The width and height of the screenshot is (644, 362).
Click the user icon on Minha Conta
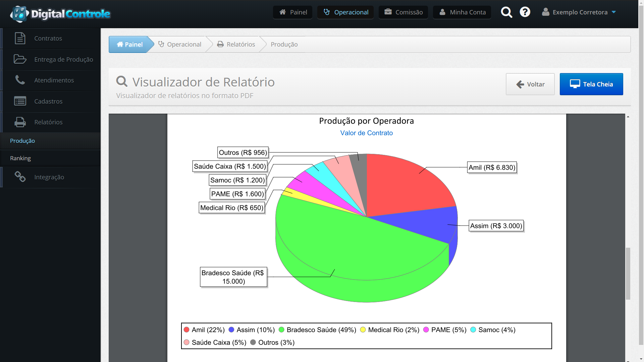tap(442, 12)
